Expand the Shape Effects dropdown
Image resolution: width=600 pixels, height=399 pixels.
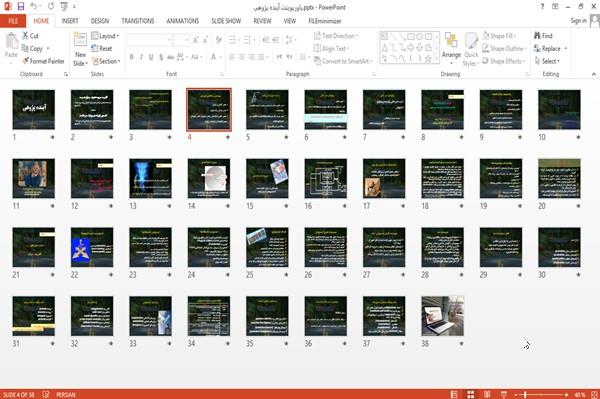[504, 61]
